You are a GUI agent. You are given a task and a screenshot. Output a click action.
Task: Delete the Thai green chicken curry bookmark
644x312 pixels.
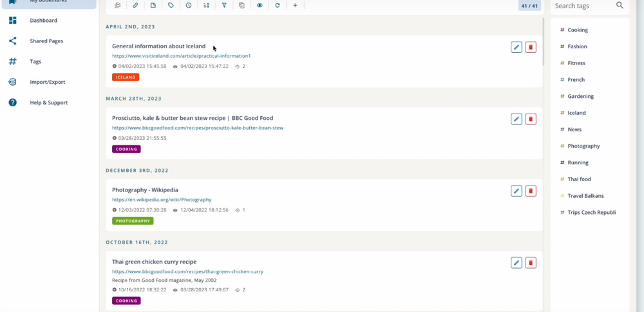(x=531, y=262)
